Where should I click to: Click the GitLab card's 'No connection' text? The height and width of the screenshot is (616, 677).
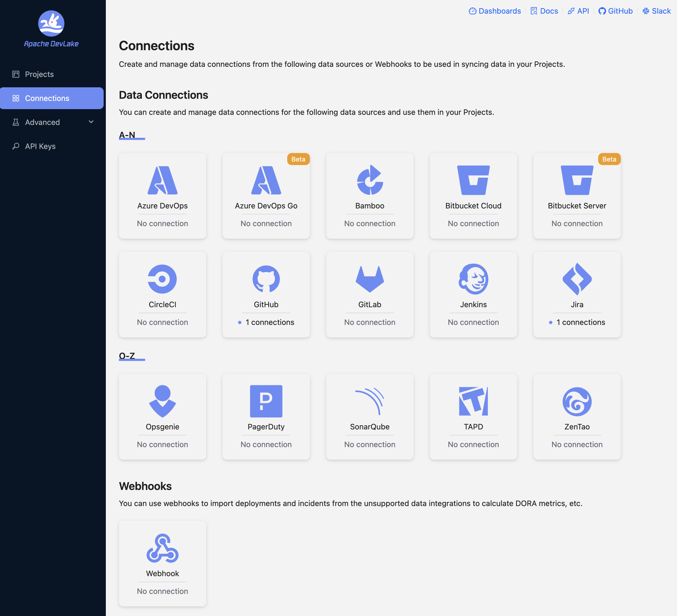coord(370,322)
